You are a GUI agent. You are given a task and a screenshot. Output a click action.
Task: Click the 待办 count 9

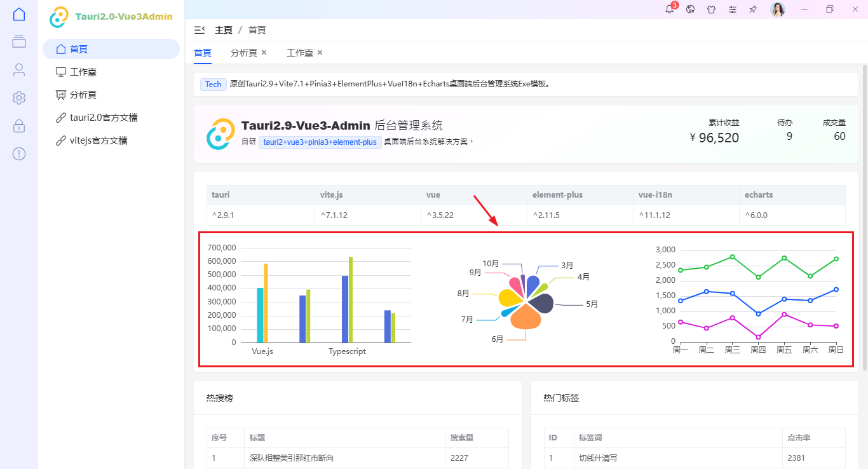789,136
